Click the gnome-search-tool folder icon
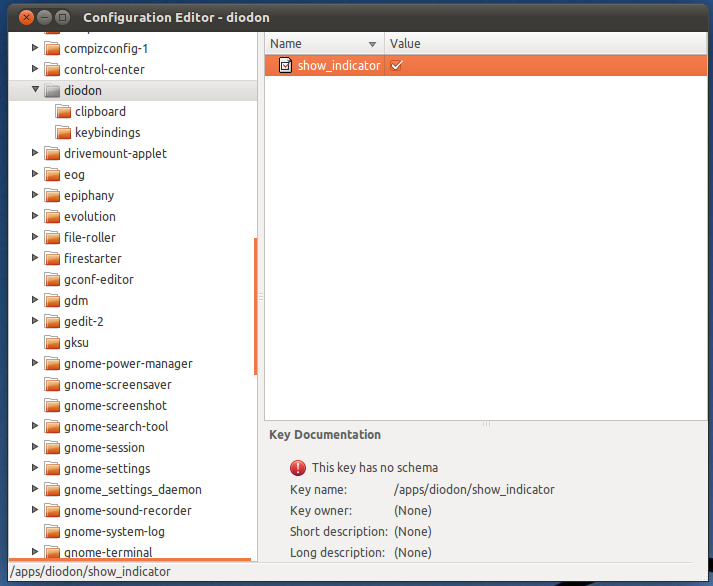The width and height of the screenshot is (713, 586). [52, 426]
